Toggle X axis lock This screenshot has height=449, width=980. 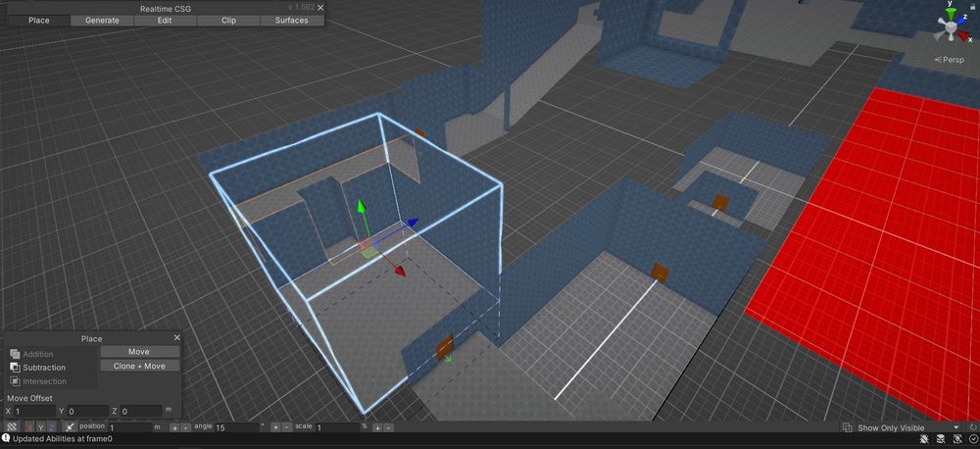pyautogui.click(x=29, y=427)
